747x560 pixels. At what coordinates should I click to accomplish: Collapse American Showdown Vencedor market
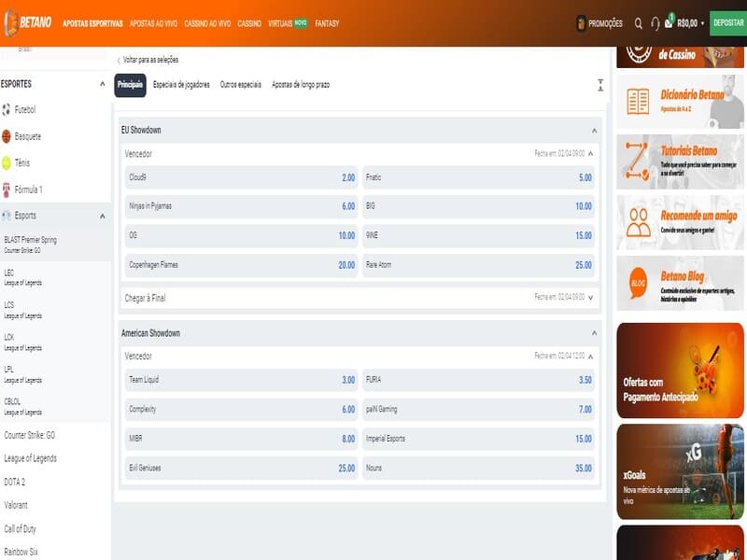591,357
